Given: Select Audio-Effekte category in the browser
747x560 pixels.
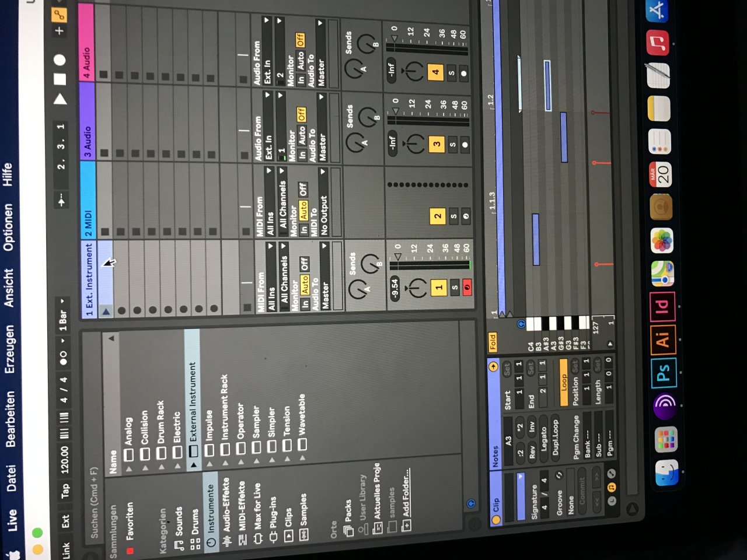Looking at the screenshot, I should tap(228, 512).
